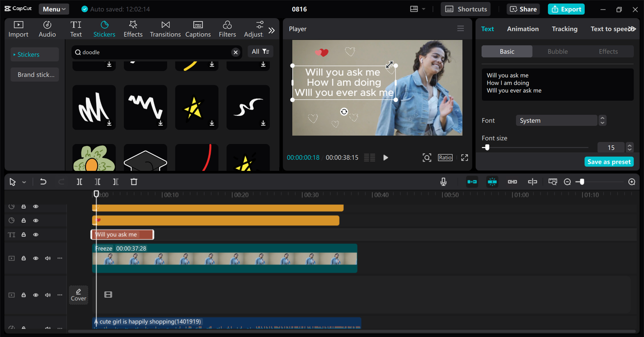Select the Bubble text sub-tab
The height and width of the screenshot is (337, 644).
point(557,51)
